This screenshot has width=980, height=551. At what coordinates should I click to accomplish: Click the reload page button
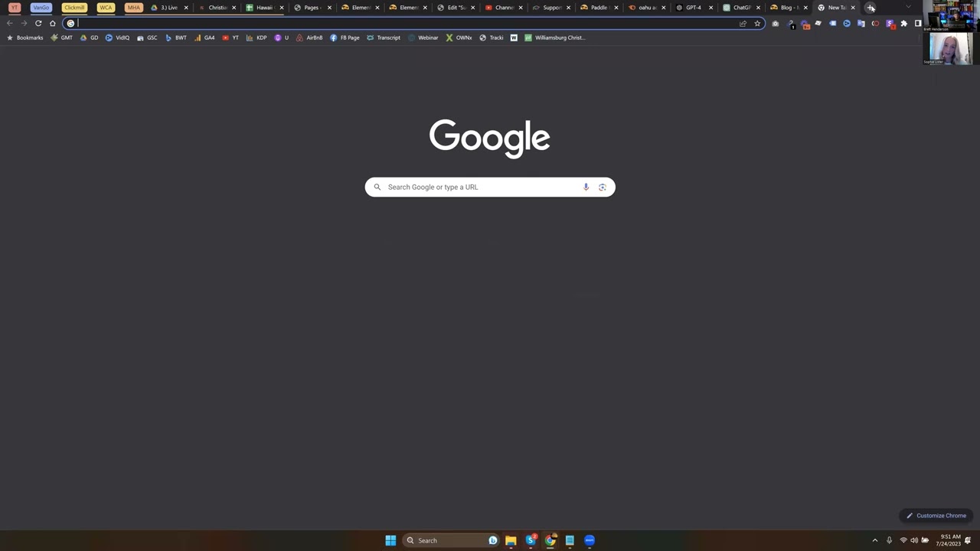click(38, 23)
